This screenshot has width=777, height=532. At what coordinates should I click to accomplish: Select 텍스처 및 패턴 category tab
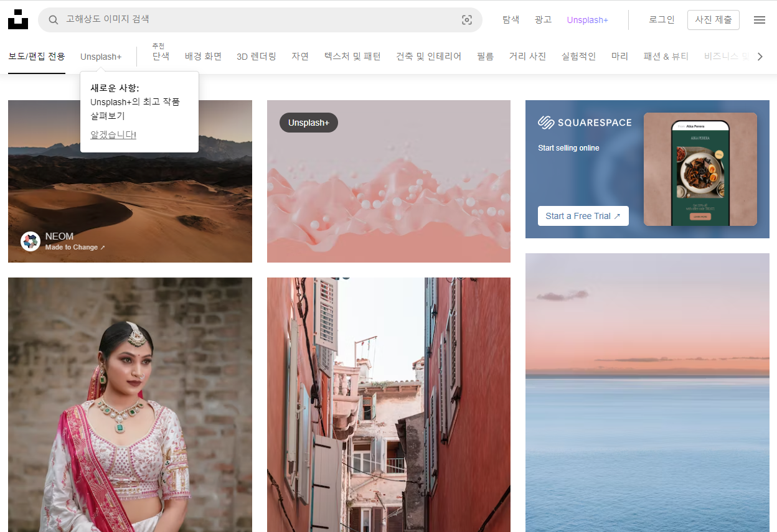pyautogui.click(x=352, y=57)
